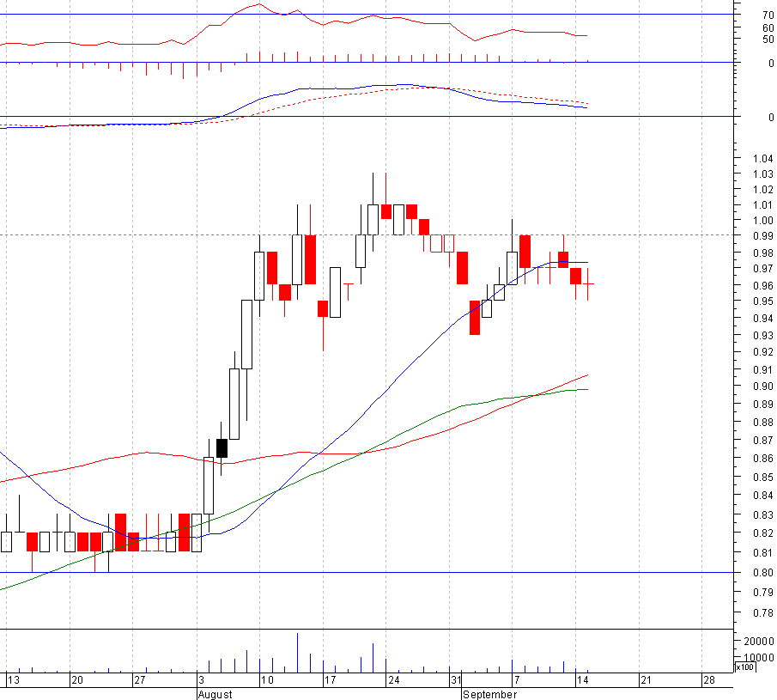
Task: Click the 0.89 price axis label
Action: click(x=762, y=405)
